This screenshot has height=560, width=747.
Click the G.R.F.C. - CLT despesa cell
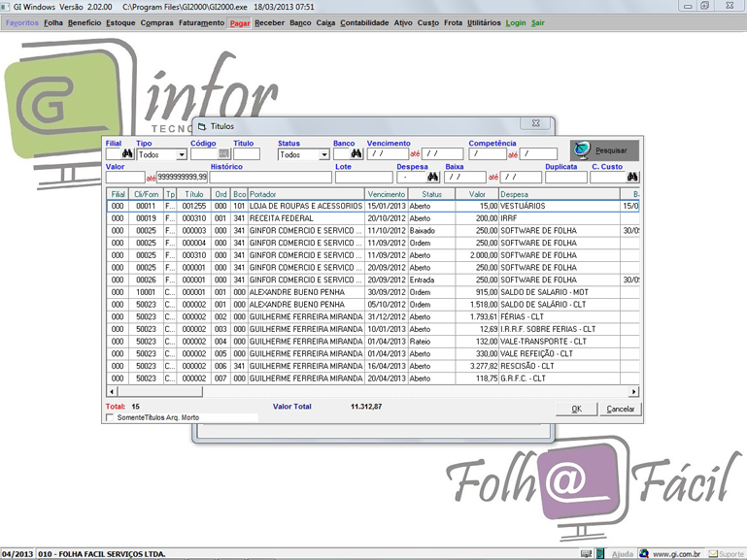tap(560, 379)
